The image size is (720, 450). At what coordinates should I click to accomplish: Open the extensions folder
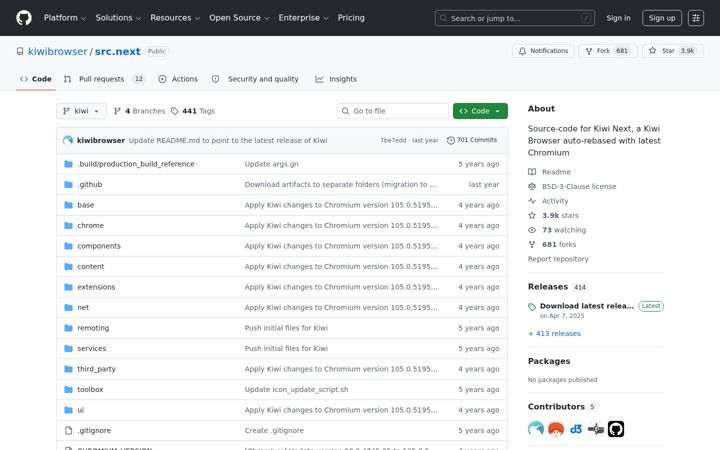pyautogui.click(x=96, y=287)
